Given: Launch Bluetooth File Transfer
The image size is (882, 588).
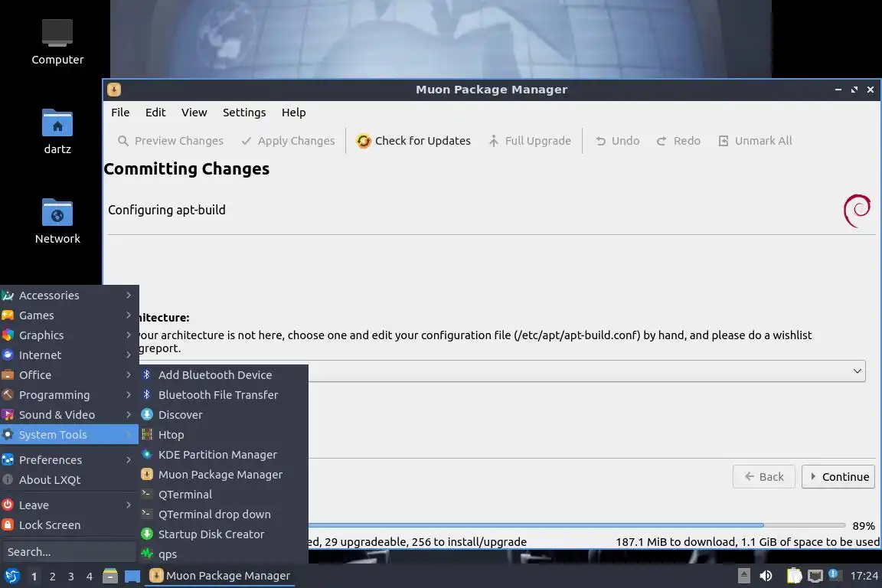Looking at the screenshot, I should pos(224,395).
